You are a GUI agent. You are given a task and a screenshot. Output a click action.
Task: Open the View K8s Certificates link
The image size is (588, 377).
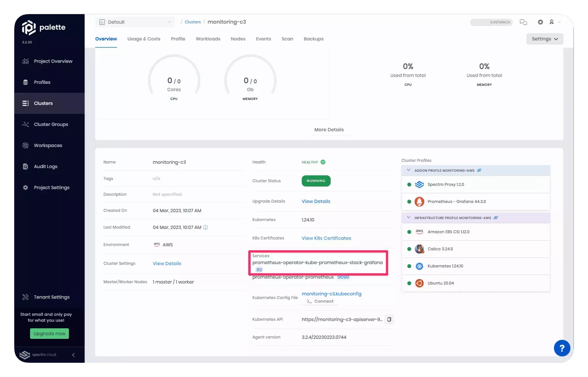pyautogui.click(x=326, y=238)
